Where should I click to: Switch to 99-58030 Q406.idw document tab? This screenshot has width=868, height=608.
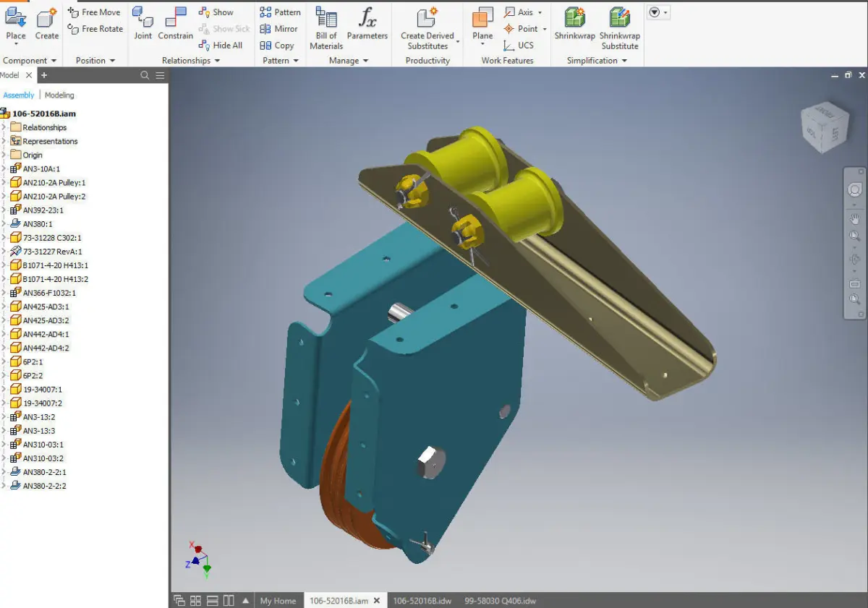(x=500, y=601)
